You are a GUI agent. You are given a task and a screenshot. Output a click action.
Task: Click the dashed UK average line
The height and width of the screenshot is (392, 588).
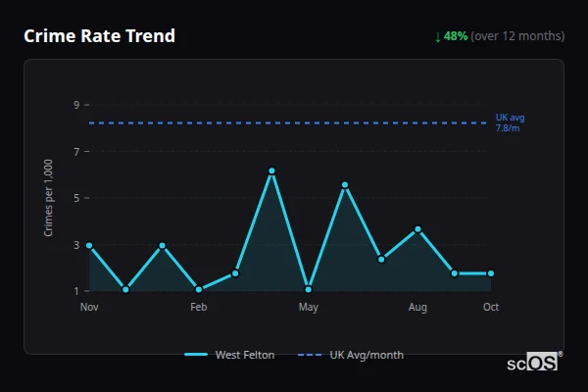[288, 123]
